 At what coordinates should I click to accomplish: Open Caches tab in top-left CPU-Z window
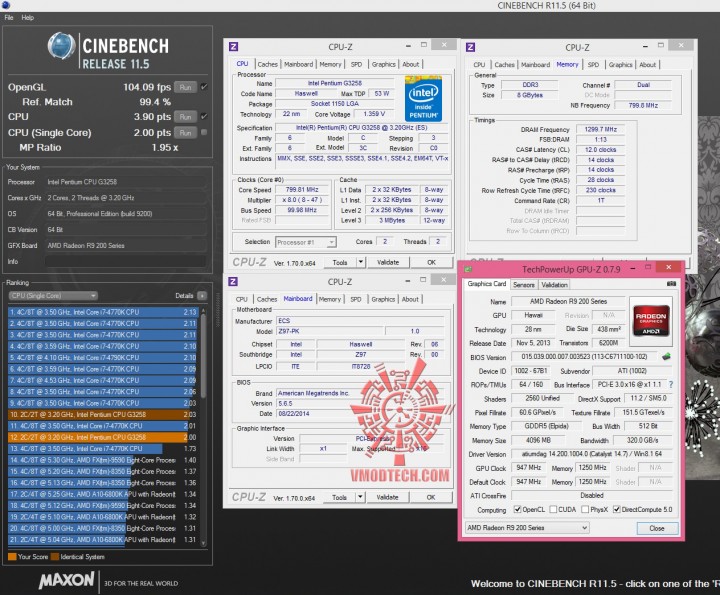point(267,64)
